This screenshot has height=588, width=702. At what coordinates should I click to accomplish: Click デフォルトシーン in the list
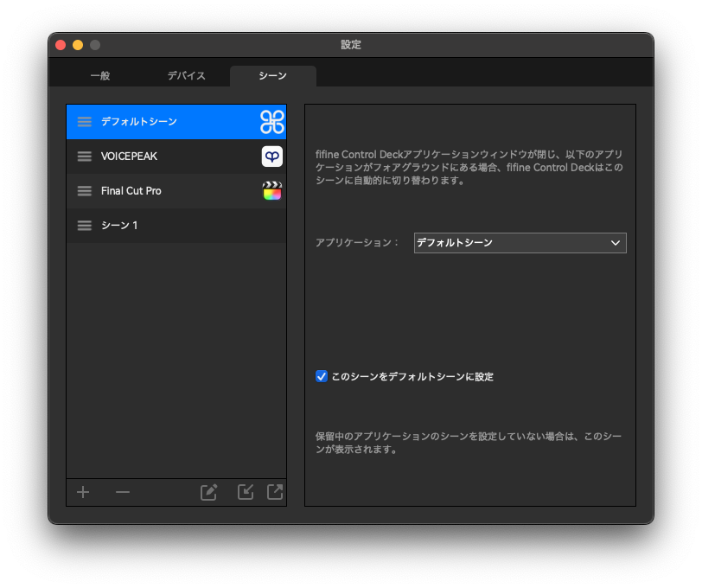[x=164, y=122]
